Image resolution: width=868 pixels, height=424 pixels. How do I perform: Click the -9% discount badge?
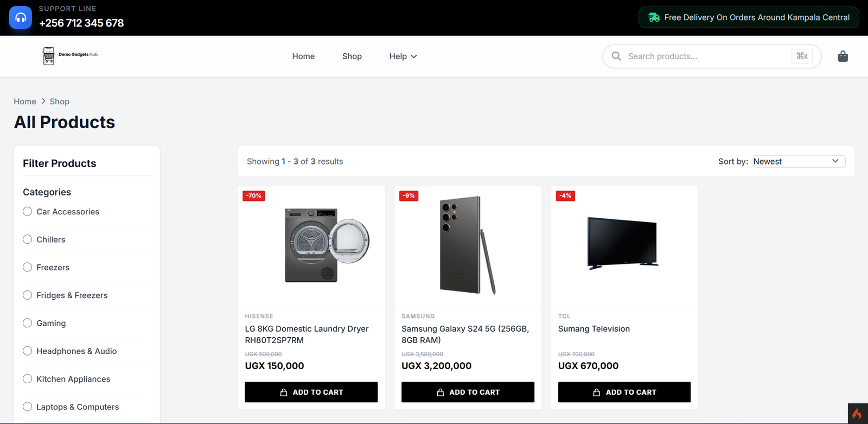pos(409,195)
